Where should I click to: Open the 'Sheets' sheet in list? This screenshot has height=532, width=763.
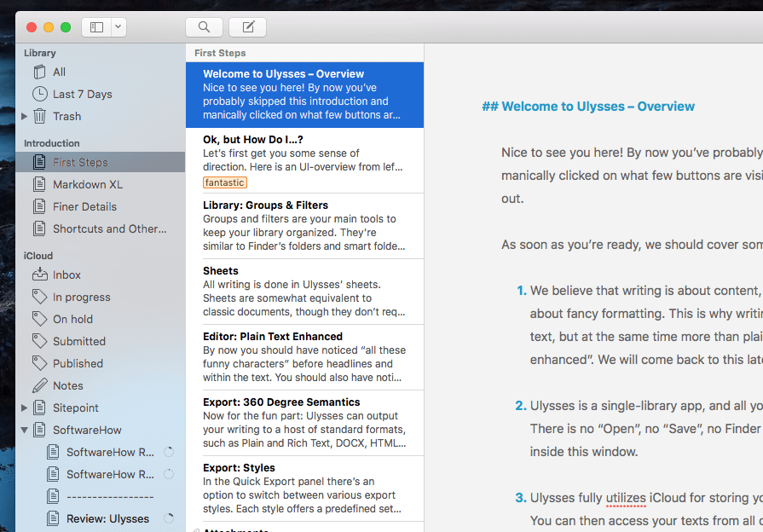coord(304,292)
